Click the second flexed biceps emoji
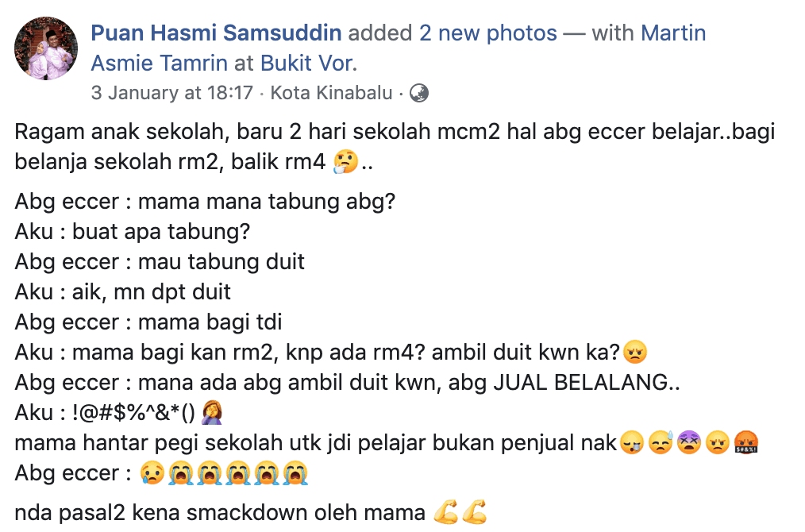Image resolution: width=805 pixels, height=532 pixels. point(474,512)
